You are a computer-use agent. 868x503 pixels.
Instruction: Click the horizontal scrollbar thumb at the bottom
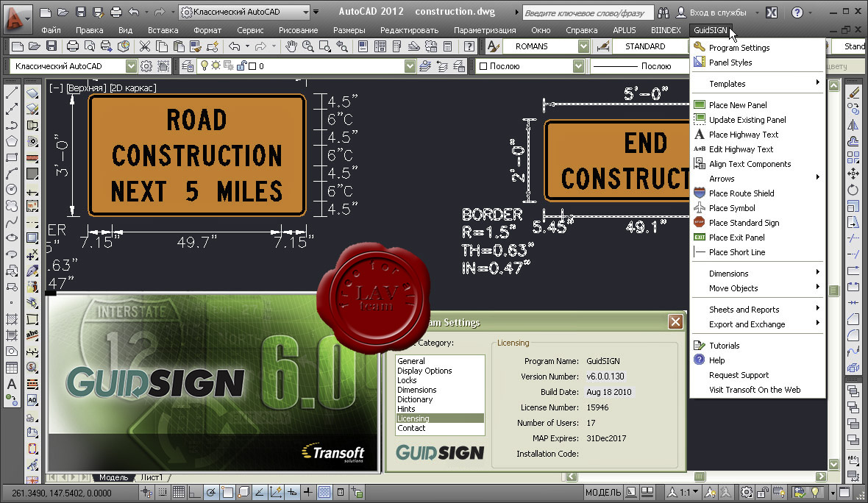coord(700,477)
